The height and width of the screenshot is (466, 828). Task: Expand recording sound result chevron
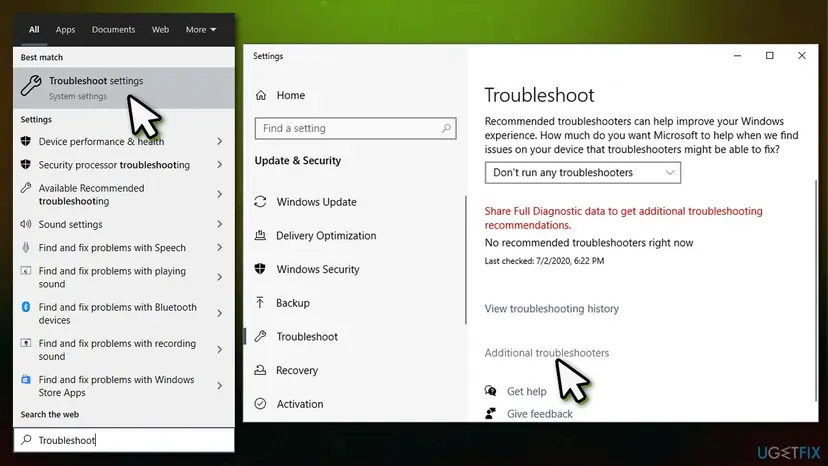tap(220, 349)
